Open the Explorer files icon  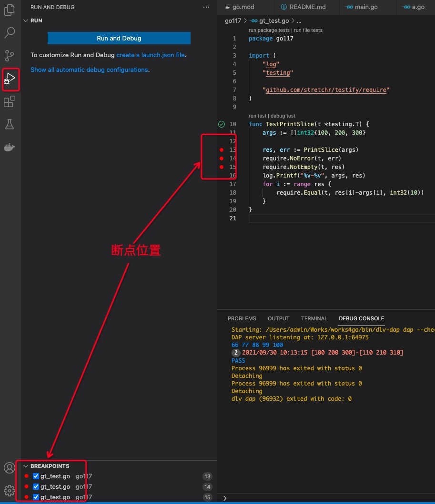tap(10, 10)
